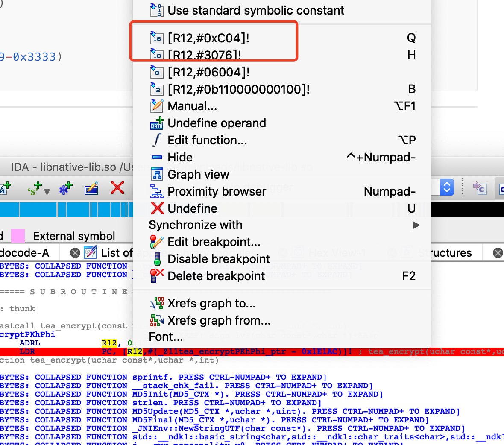Click collapsed function _JNIEnv::NewStringUTF line
This screenshot has width=504, height=445.
(233, 429)
